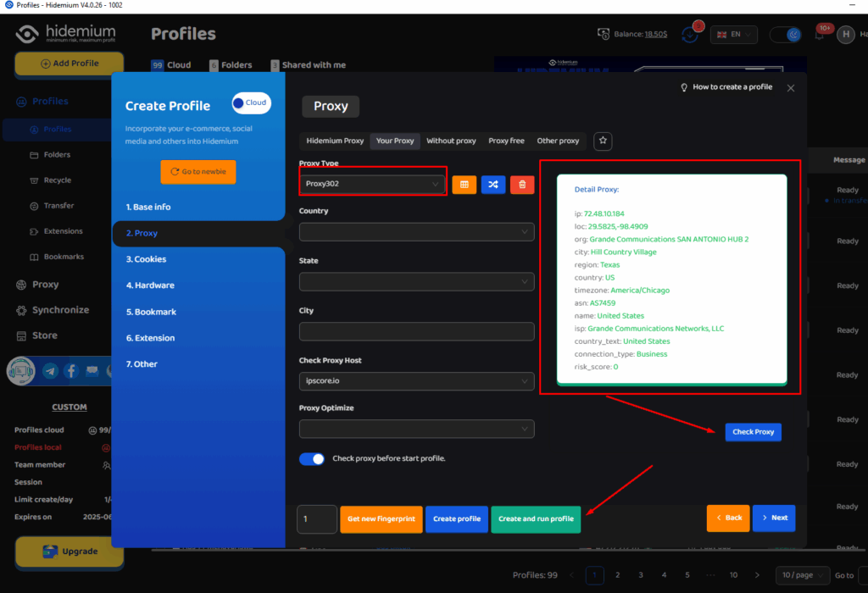Close the Create Profile dialog with X
Screen dimensions: 868x593
[x=791, y=88]
